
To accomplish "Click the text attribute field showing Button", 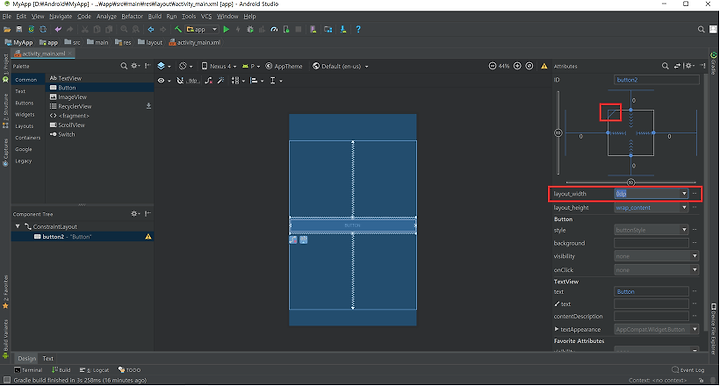I will point(651,292).
